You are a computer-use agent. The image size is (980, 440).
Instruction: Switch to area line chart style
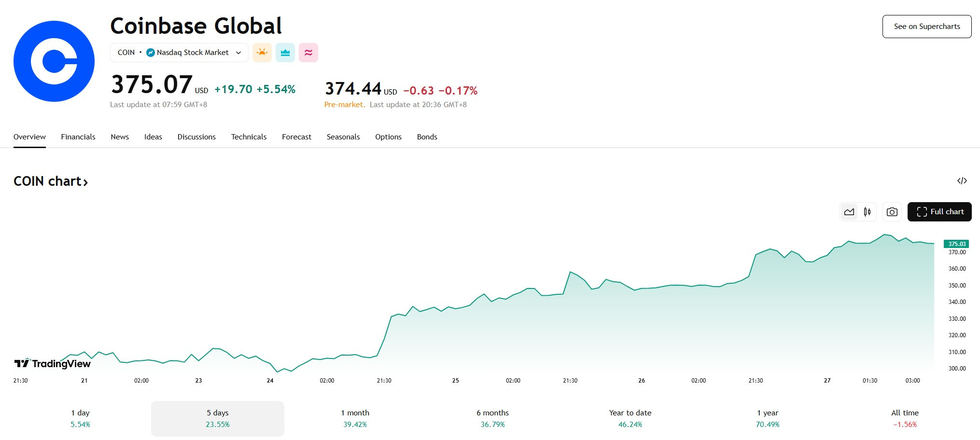849,212
